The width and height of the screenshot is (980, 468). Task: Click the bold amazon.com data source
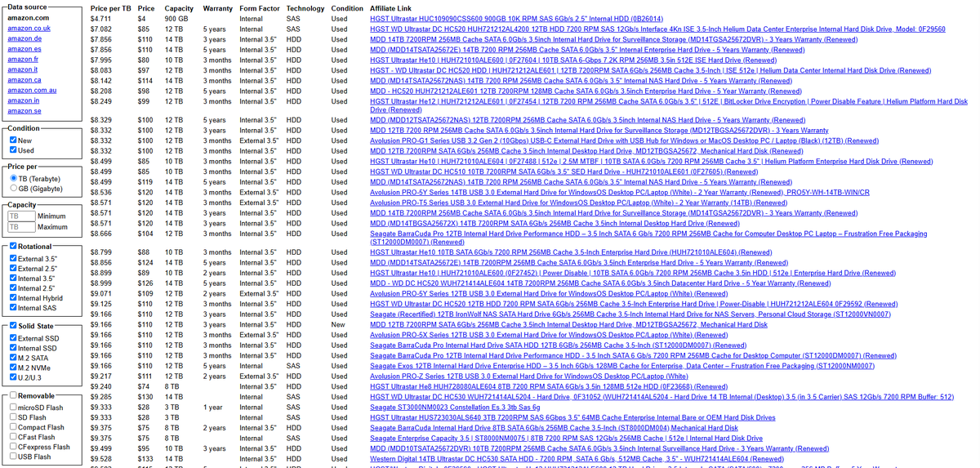[28, 17]
